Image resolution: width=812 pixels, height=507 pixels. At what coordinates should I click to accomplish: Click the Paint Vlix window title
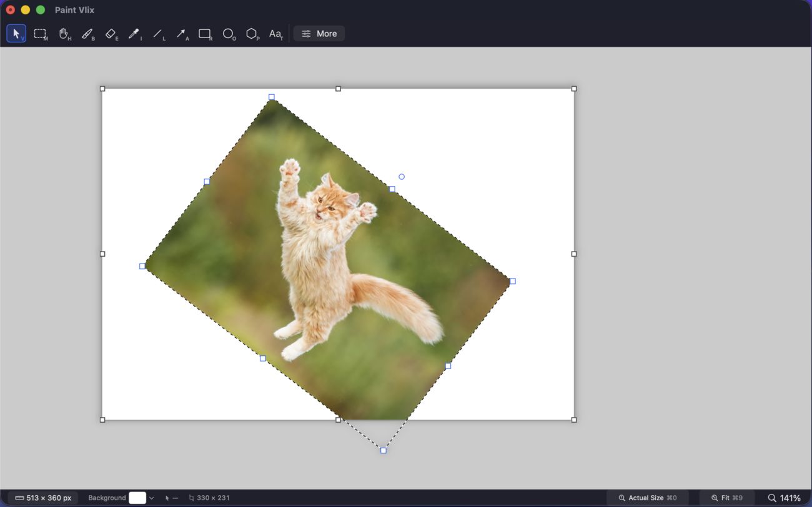75,10
